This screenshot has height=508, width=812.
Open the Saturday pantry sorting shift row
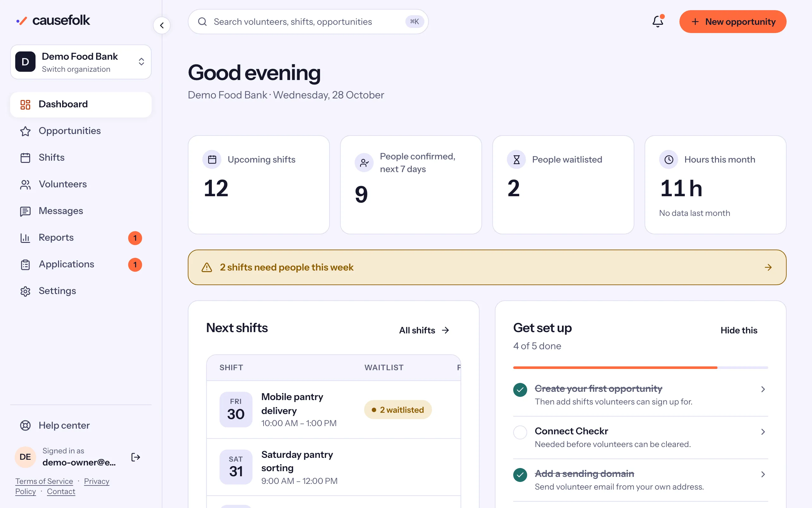(x=334, y=467)
